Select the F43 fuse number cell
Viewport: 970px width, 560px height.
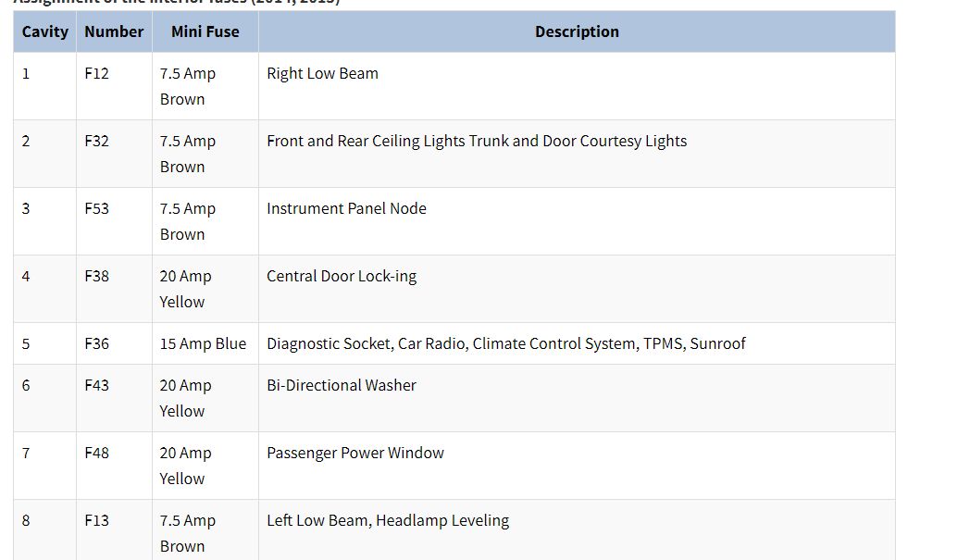pyautogui.click(x=96, y=386)
